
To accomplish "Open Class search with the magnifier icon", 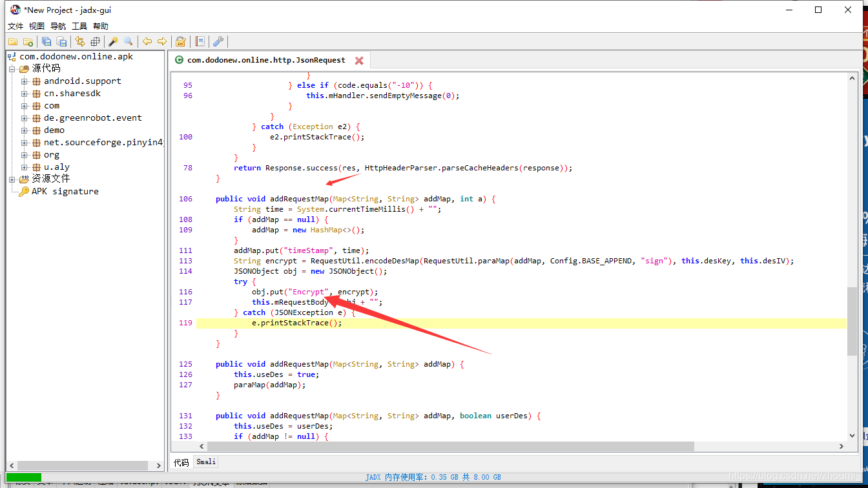I will tap(129, 41).
